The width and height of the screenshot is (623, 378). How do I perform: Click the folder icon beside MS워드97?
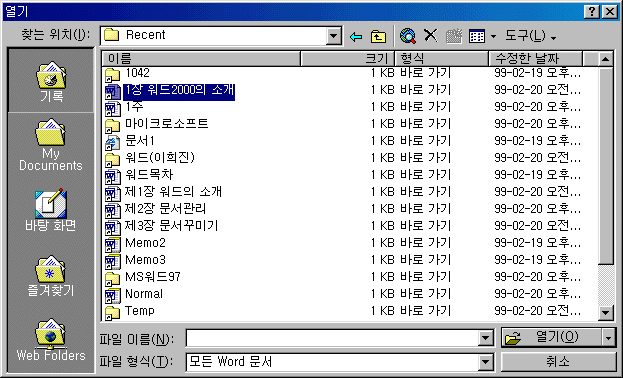112,278
